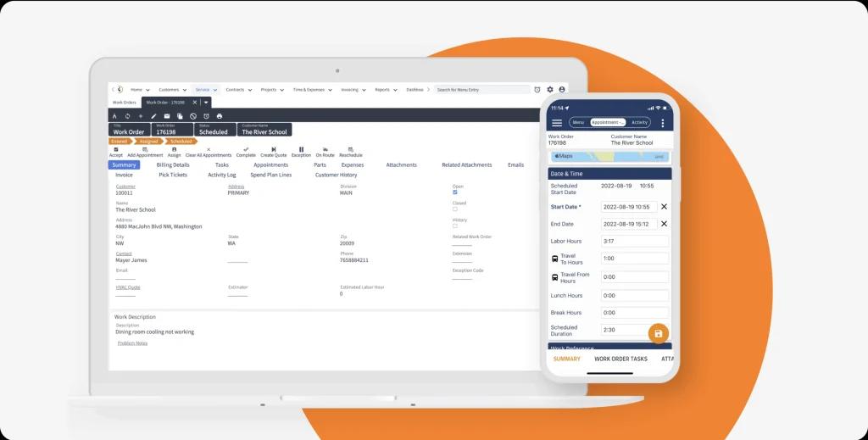
Task: Open reminders alarm icon beside search box
Action: pos(537,90)
